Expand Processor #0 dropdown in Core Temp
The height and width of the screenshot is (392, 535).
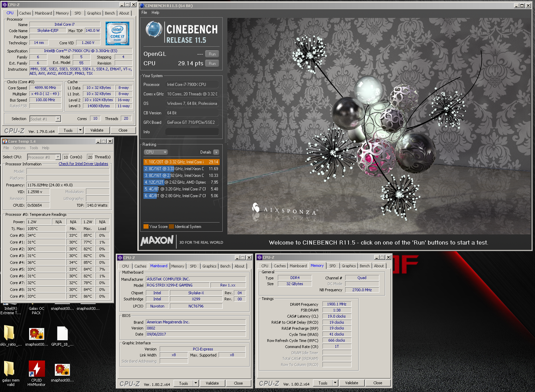click(x=58, y=157)
